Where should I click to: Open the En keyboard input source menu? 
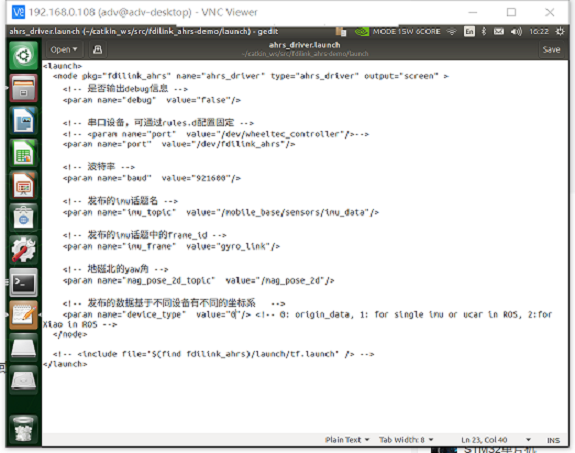click(469, 32)
